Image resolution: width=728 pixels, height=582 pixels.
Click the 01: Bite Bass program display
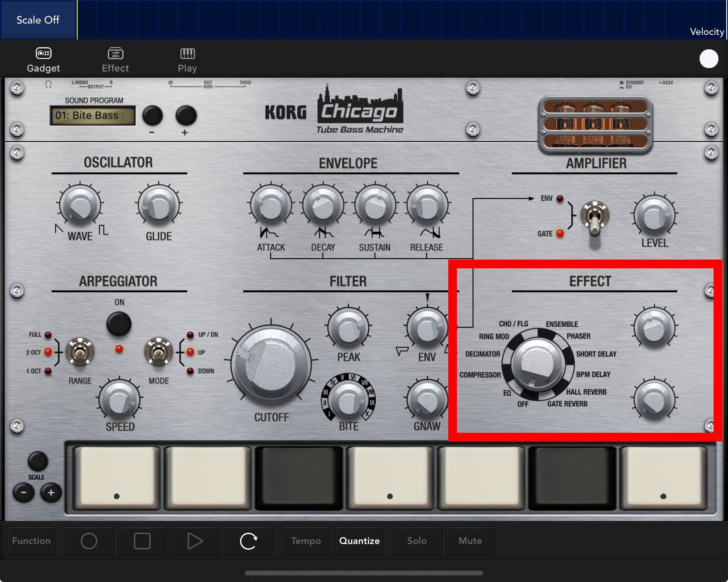click(93, 116)
